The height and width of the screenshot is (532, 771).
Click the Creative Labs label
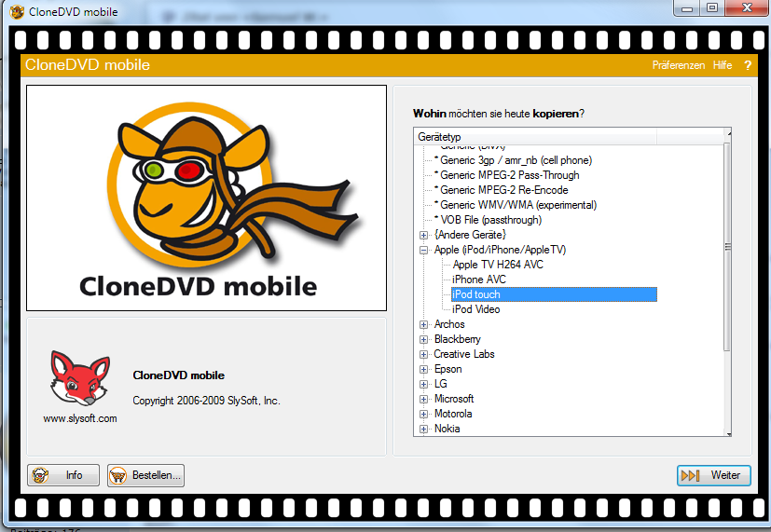(464, 354)
